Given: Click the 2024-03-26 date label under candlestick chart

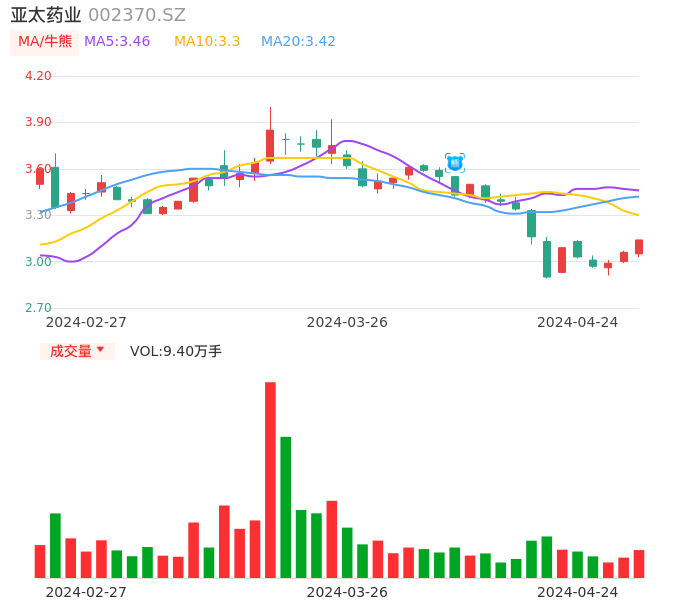Looking at the screenshot, I should (347, 322).
